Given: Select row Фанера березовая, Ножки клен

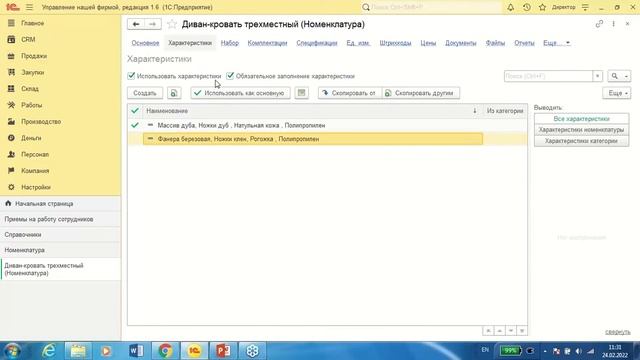Looking at the screenshot, I should pos(327,139).
